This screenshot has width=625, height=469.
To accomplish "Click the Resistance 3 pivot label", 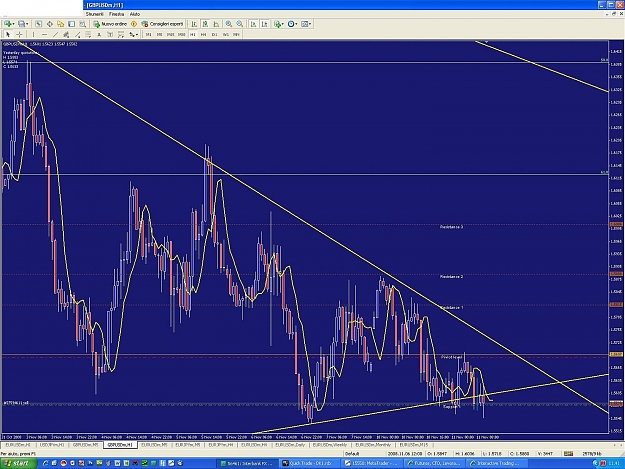I will point(452,227).
